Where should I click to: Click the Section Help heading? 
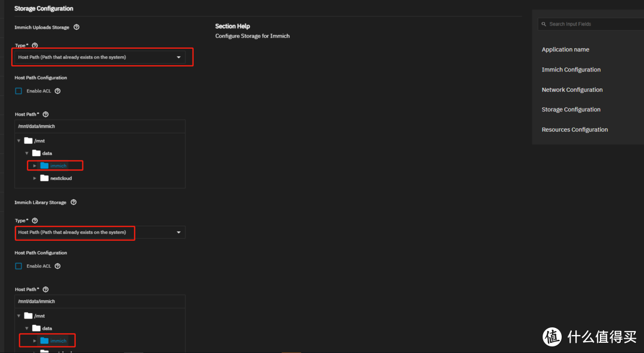tap(233, 26)
